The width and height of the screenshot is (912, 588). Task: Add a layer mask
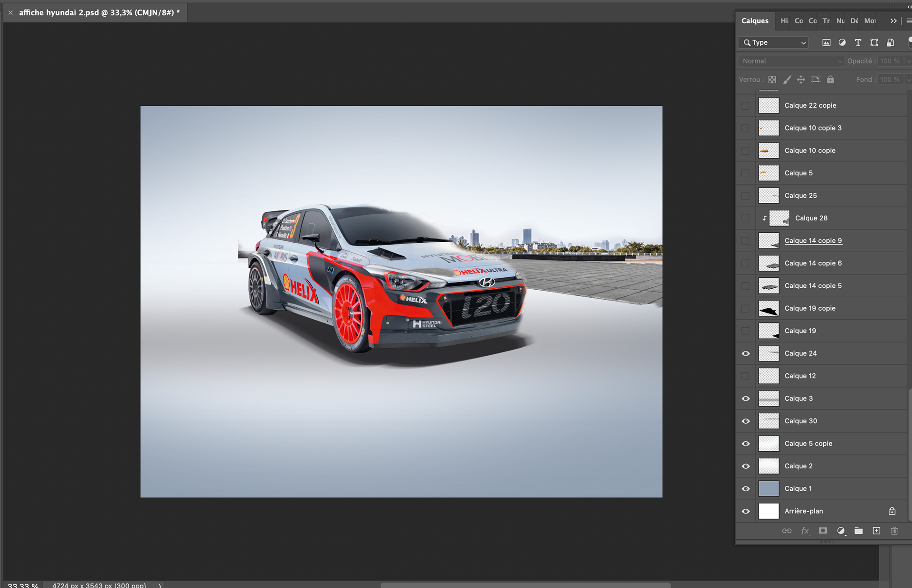point(823,531)
